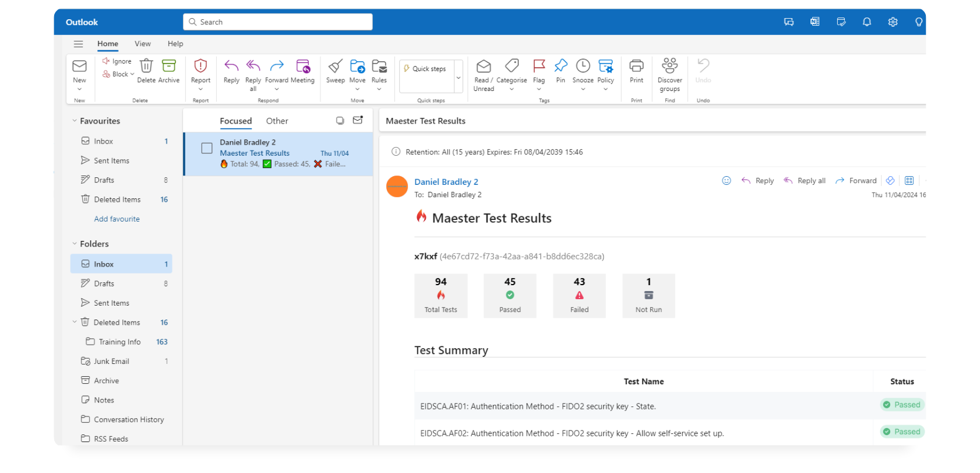Click the Delete trash icon
This screenshot has height=473, width=980.
(x=146, y=66)
